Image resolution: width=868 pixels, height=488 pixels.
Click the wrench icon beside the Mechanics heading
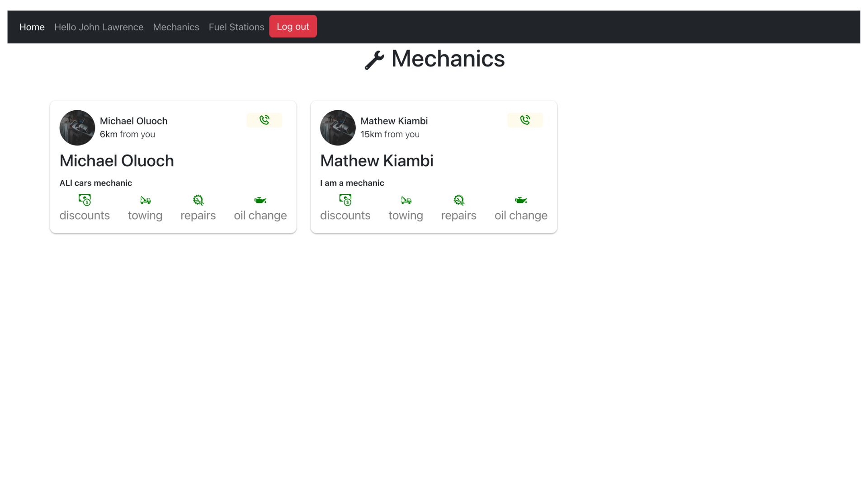[374, 59]
